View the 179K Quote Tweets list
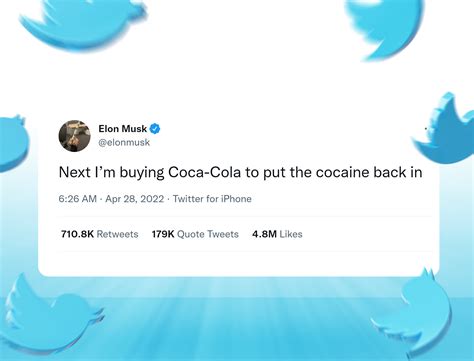474x361 pixels. [x=195, y=234]
